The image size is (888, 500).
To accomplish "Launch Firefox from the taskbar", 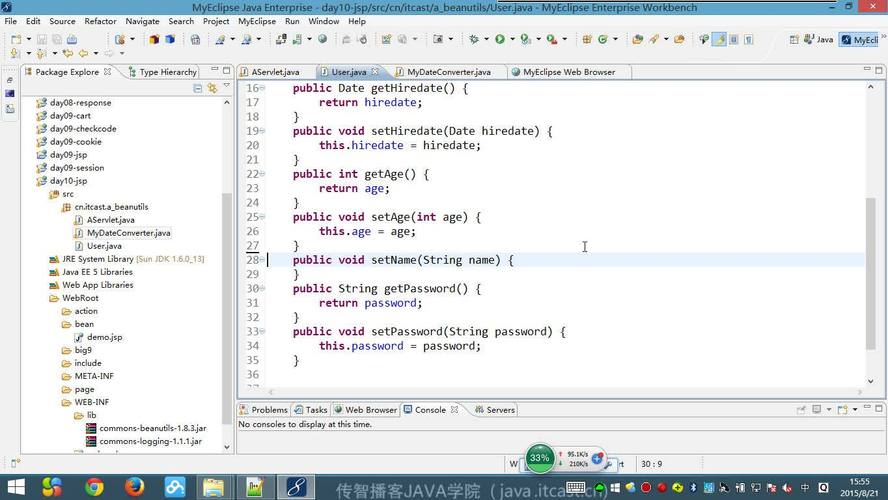I will coord(135,487).
